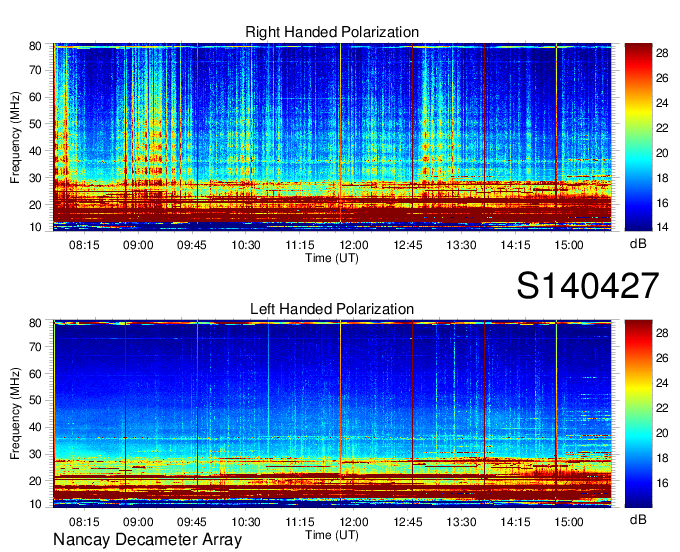This screenshot has height=552, width=680.
Task: Click 13:30 time tick of Right Handed plot
Action: pyautogui.click(x=461, y=245)
